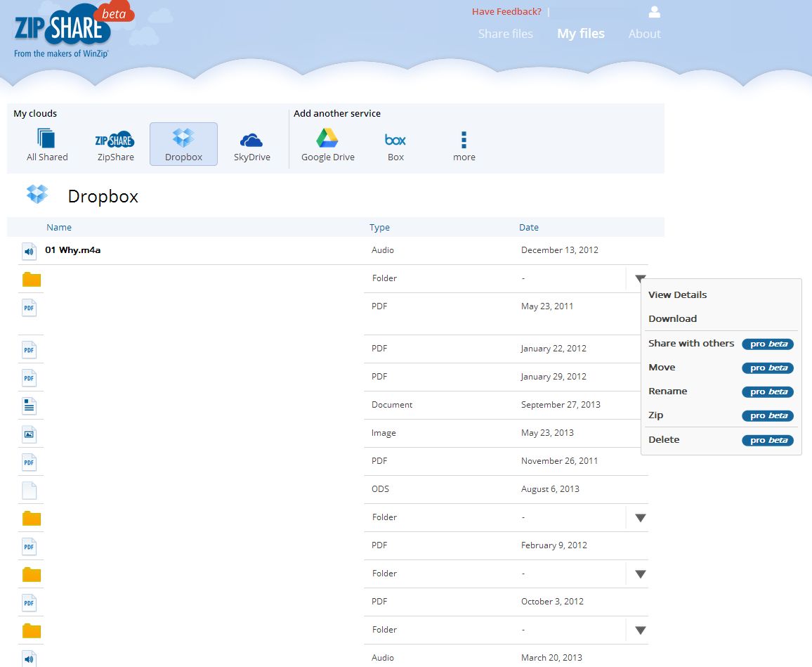812x667 pixels.
Task: Click the folder icon above the May 23, 2011 PDF
Action: [32, 279]
